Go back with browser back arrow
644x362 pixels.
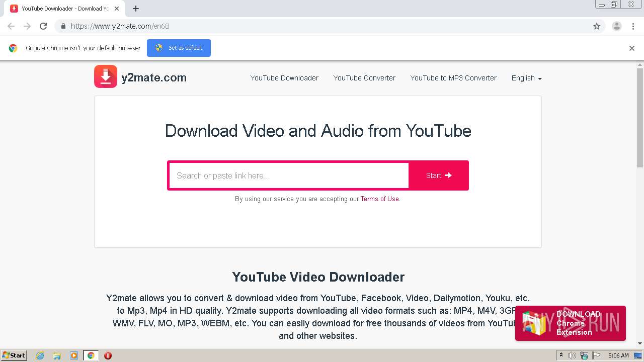(x=11, y=26)
